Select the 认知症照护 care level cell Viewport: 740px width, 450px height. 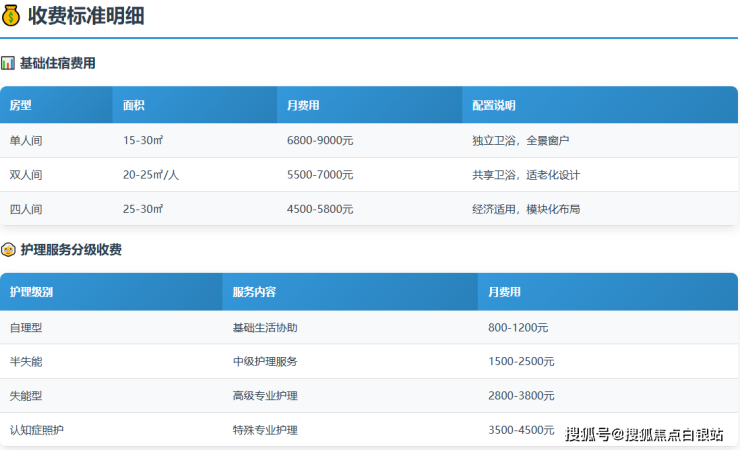[37, 430]
